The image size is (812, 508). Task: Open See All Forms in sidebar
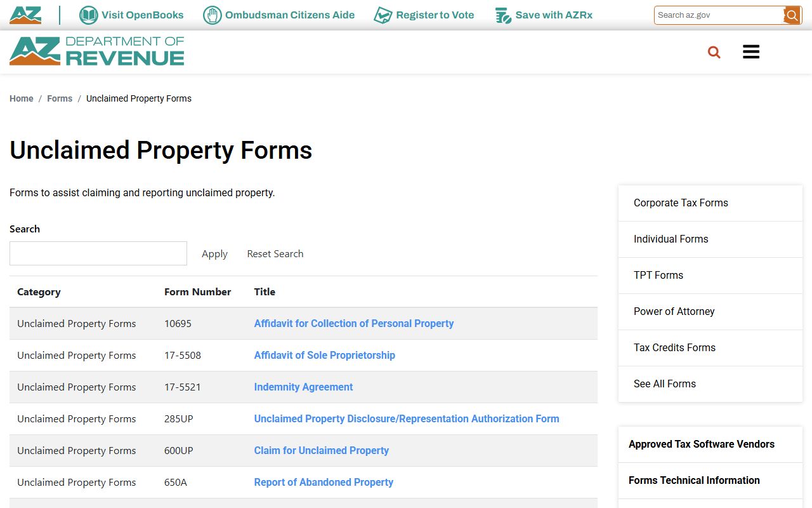click(710, 384)
